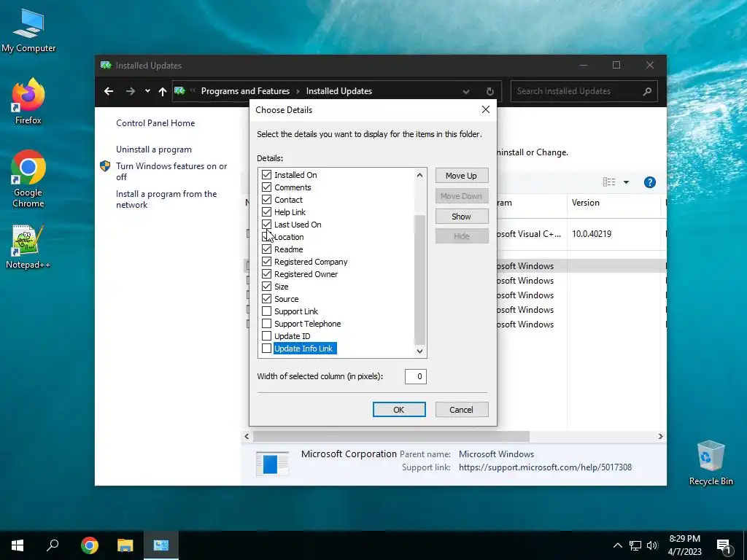
Task: Check Update Info Link detail
Action: pyautogui.click(x=267, y=348)
